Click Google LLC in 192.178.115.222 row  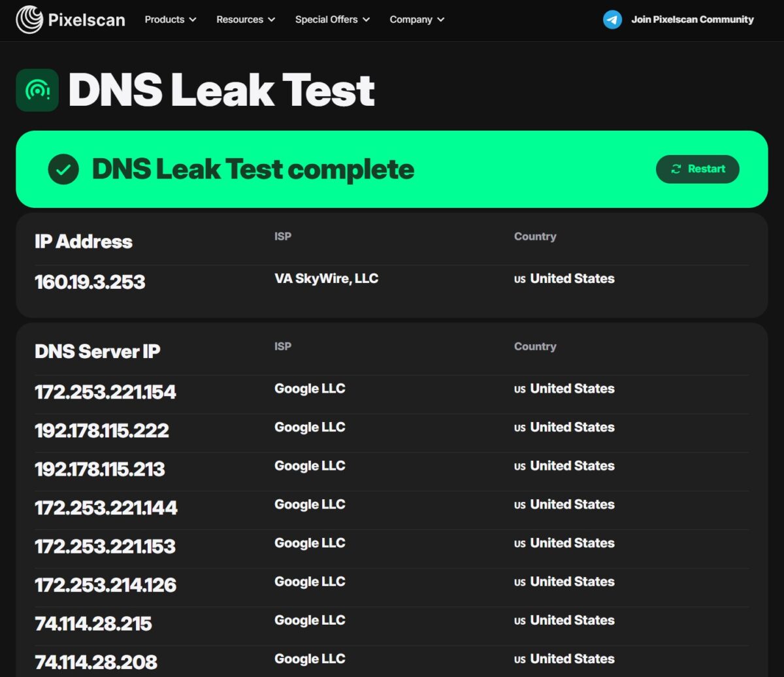pyautogui.click(x=310, y=427)
